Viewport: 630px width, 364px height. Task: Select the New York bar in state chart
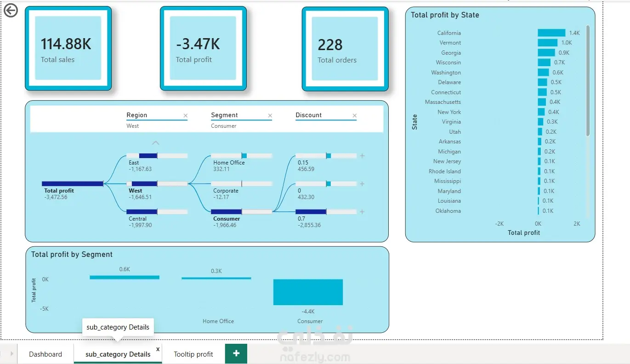(541, 112)
